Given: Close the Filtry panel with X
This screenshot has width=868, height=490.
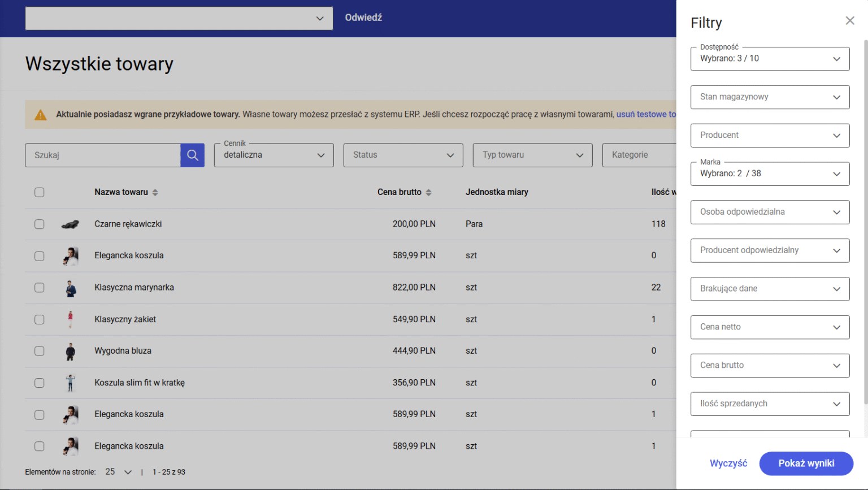Looking at the screenshot, I should click(849, 21).
